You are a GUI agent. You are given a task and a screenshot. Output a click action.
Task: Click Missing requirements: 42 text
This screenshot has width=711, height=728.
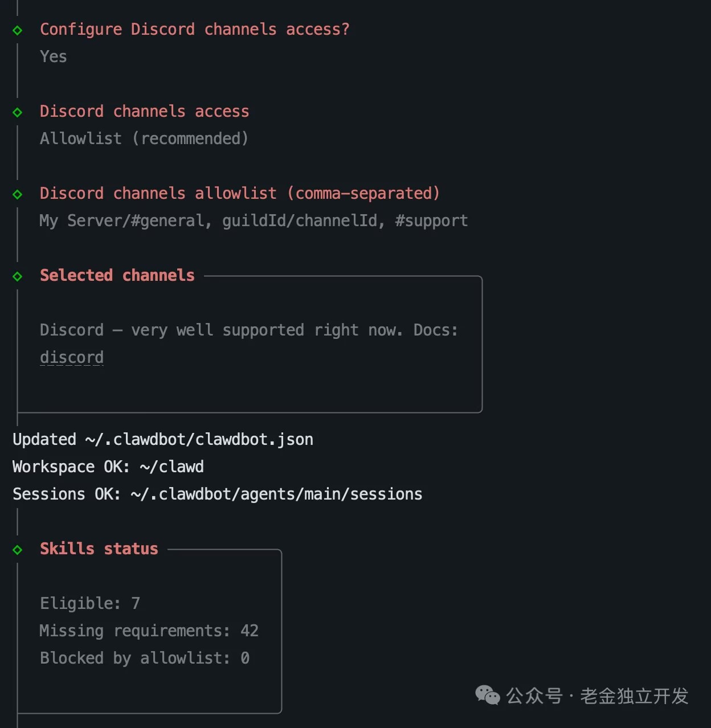coord(149,631)
